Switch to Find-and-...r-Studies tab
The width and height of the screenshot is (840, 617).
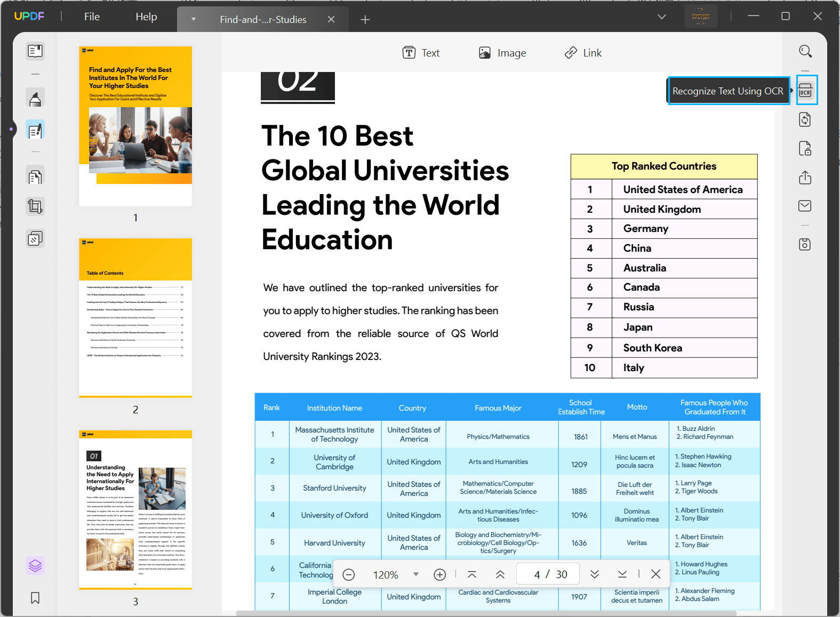263,20
